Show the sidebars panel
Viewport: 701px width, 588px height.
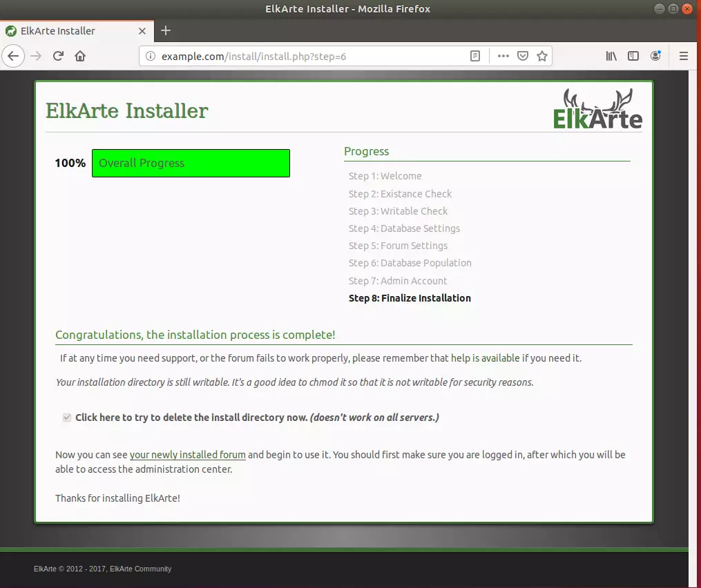coord(633,57)
